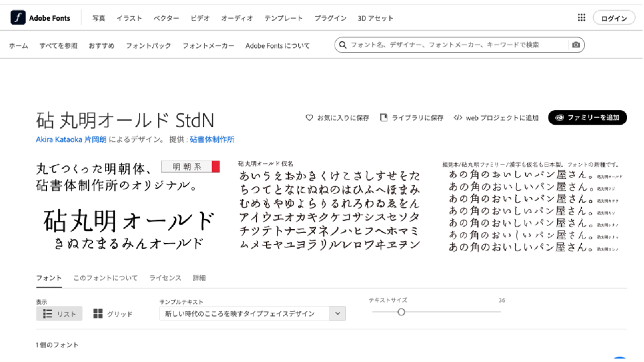Image resolution: width=644 pixels, height=362 pixels.
Task: Switch to リスト list view
Action: (59, 314)
